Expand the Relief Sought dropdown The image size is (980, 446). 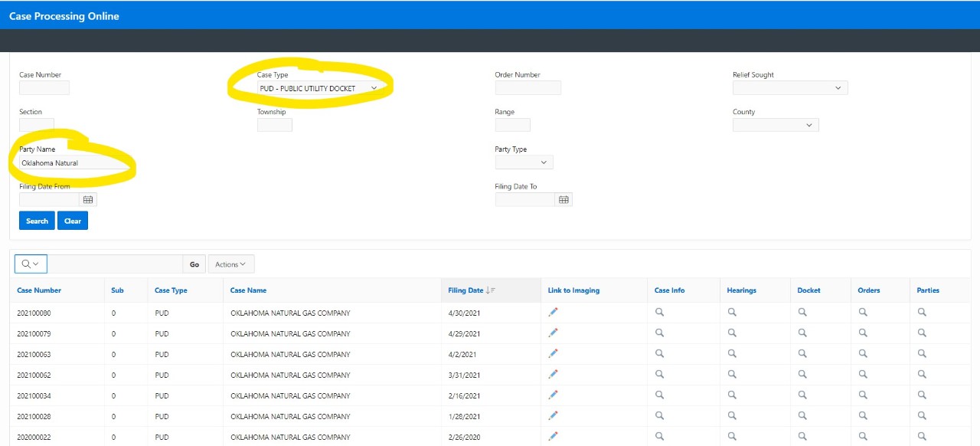point(789,88)
